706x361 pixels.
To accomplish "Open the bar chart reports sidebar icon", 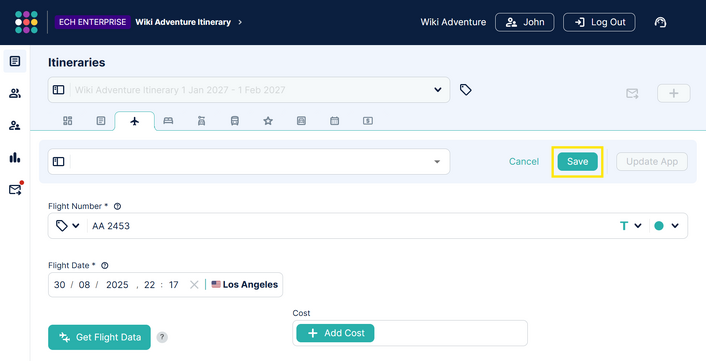I will [15, 158].
